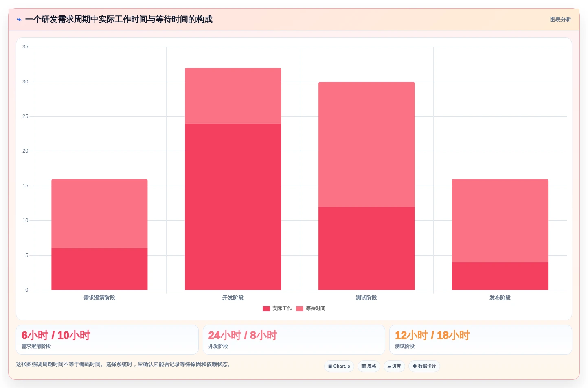The image size is (588, 388).
Task: Click the chart title heading text
Action: pos(119,20)
